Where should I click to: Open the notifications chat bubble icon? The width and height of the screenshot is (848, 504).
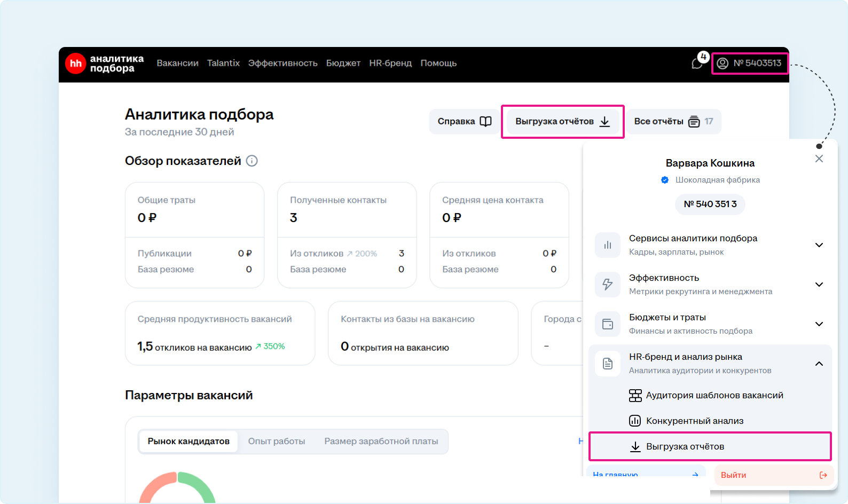(x=697, y=64)
